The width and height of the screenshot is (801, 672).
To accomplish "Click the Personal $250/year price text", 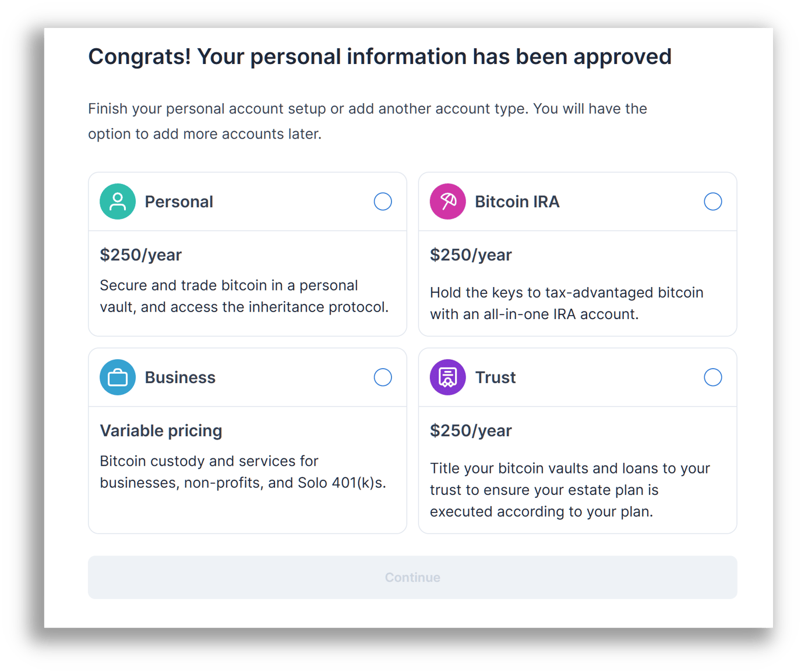I will click(x=141, y=254).
